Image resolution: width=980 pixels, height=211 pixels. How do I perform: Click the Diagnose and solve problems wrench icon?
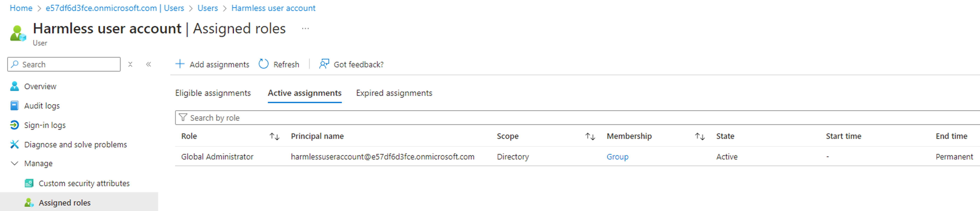point(15,144)
